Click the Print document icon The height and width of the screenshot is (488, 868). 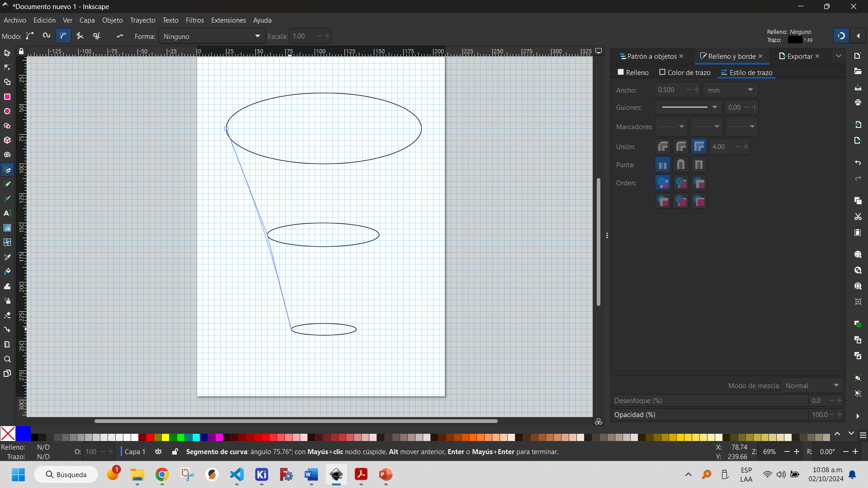tap(858, 103)
